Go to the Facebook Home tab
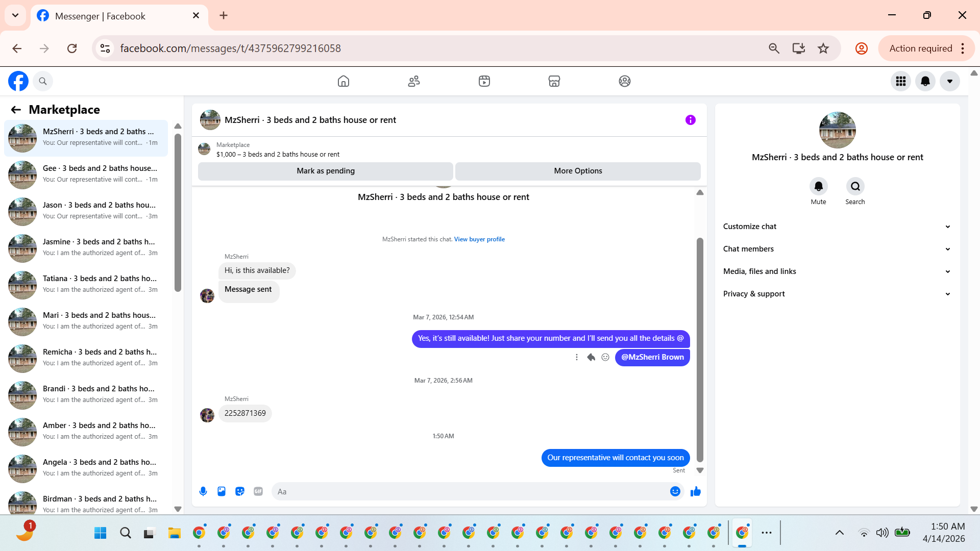 pos(344,81)
